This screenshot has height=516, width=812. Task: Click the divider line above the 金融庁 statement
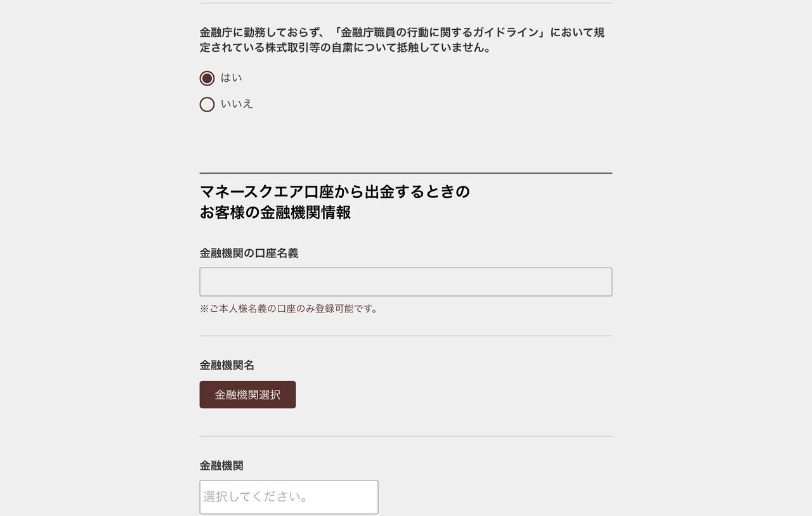click(405, 3)
